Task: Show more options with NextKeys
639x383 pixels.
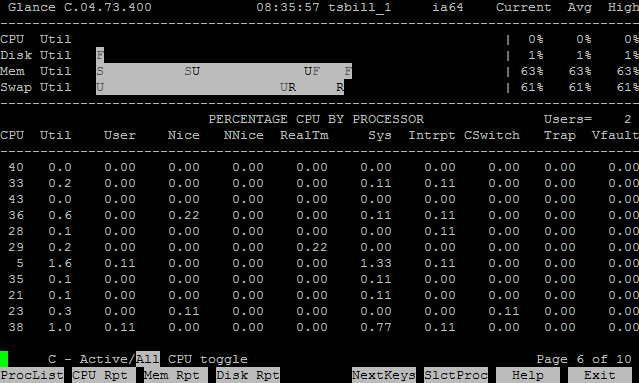Action: click(x=384, y=375)
